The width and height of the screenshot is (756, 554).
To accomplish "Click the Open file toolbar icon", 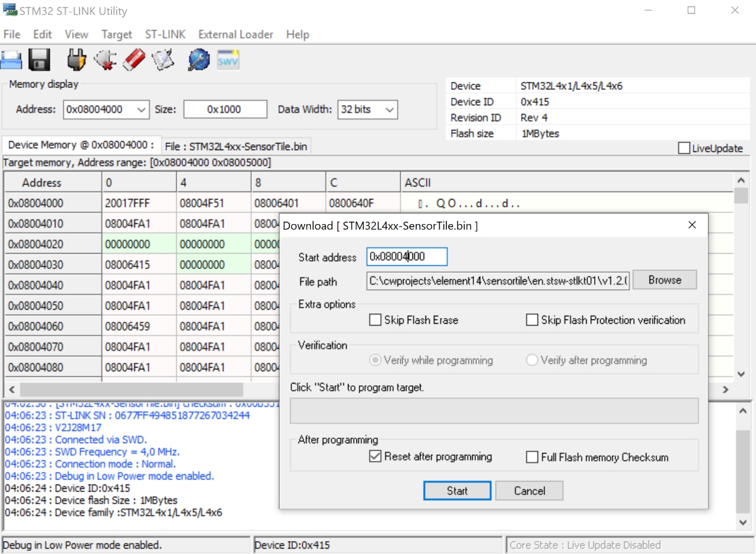I will [x=12, y=60].
